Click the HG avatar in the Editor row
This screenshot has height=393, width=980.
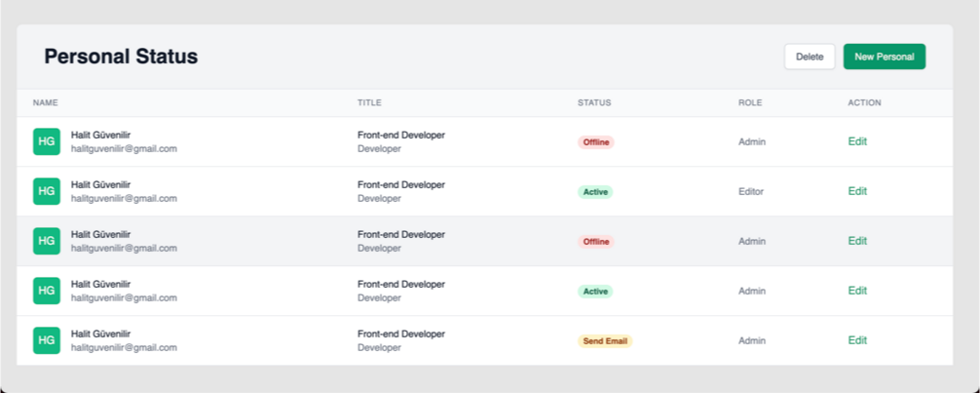pos(46,191)
